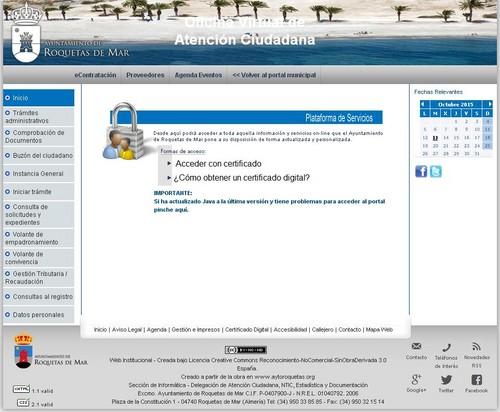Open Volante de convivencia
Viewport: 500px width, 412px height.
click(x=39, y=258)
